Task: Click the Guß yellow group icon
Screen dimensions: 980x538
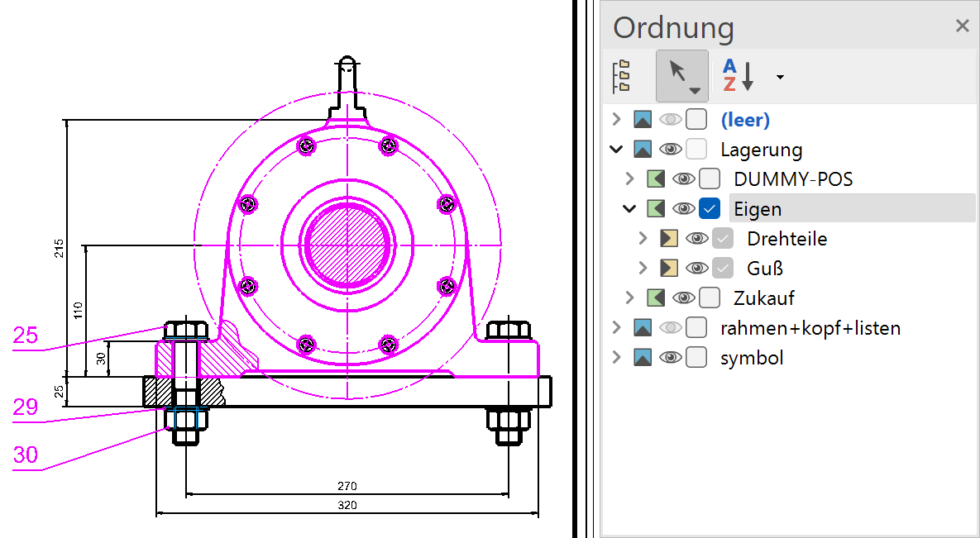Action: [669, 269]
